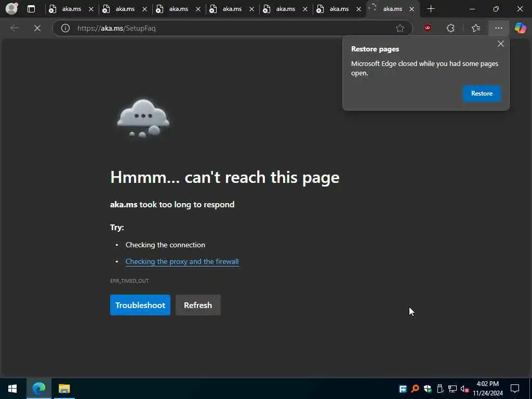The height and width of the screenshot is (399, 532).
Task: Open the Favorites hub icon
Action: click(476, 28)
